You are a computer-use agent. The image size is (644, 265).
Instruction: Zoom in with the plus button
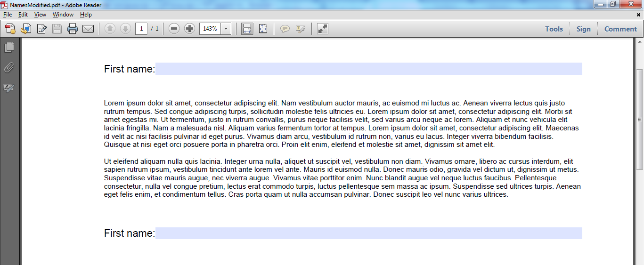click(x=189, y=29)
